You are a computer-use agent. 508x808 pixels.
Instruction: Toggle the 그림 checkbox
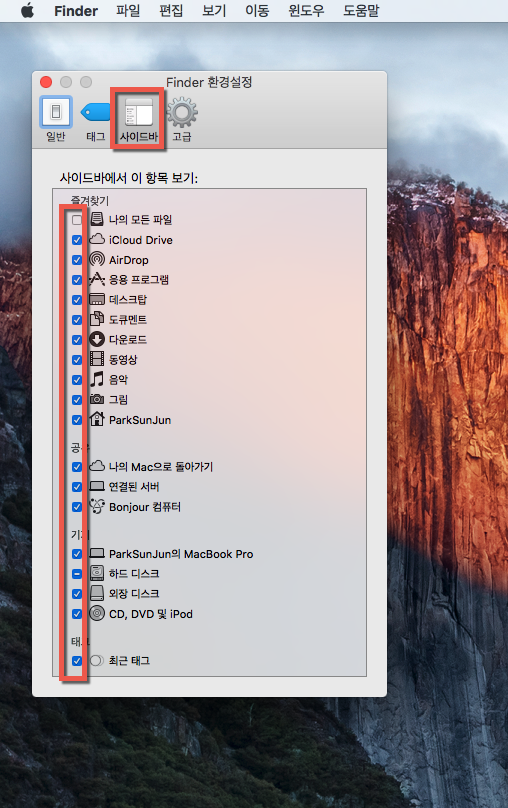77,400
